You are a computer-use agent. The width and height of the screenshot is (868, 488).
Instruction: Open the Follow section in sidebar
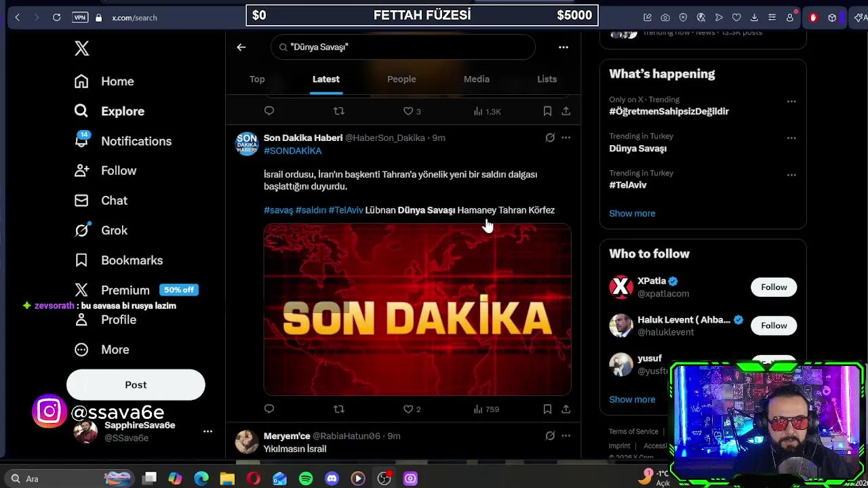(x=105, y=171)
